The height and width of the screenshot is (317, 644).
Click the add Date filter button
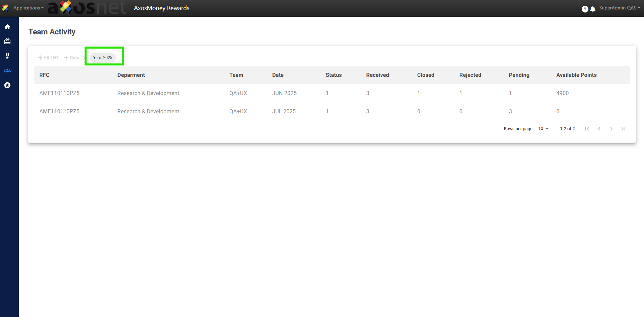point(72,58)
